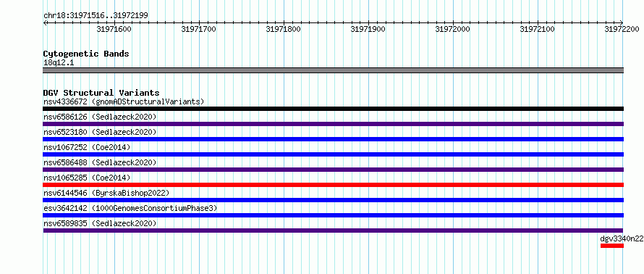Click ruler position 31971800
Screen dimensions: 644x274
tap(283, 29)
